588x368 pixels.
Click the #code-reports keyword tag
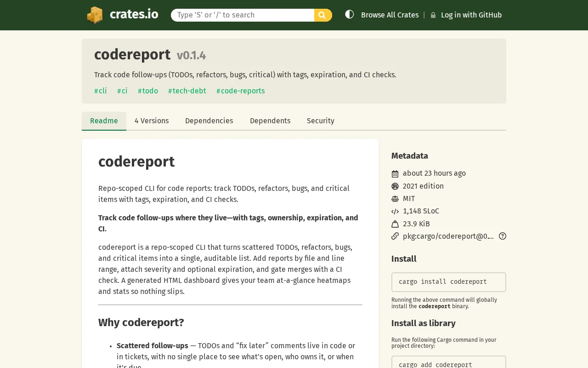[x=240, y=91]
